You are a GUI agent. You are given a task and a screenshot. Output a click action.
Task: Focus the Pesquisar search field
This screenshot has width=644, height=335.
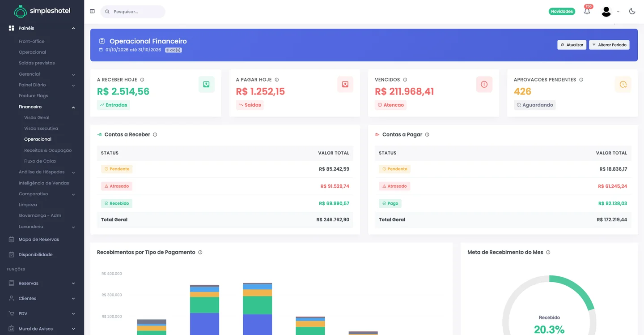(133, 12)
